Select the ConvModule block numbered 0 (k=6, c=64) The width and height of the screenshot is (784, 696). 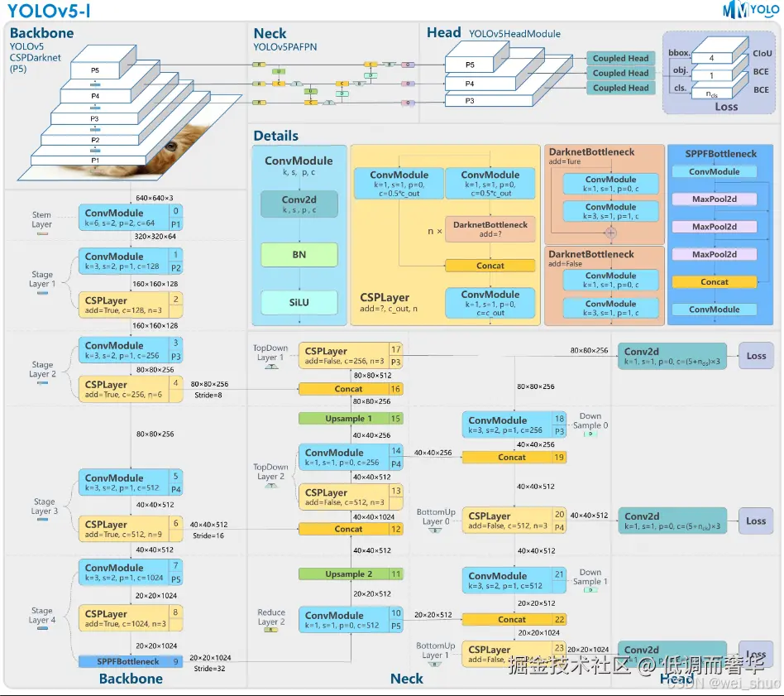tap(131, 217)
